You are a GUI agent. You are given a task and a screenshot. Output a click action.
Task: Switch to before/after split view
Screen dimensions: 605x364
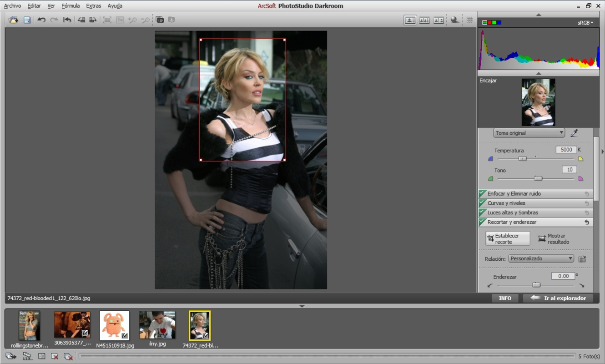pyautogui.click(x=439, y=20)
